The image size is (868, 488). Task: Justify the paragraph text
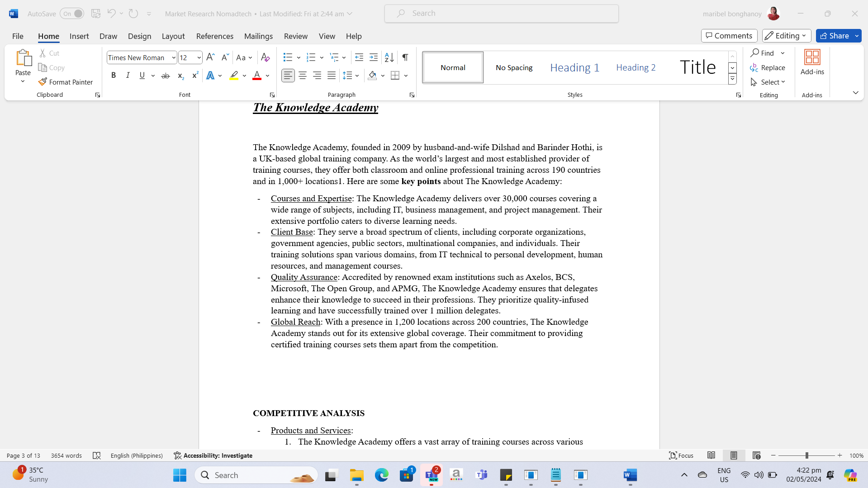coord(332,76)
